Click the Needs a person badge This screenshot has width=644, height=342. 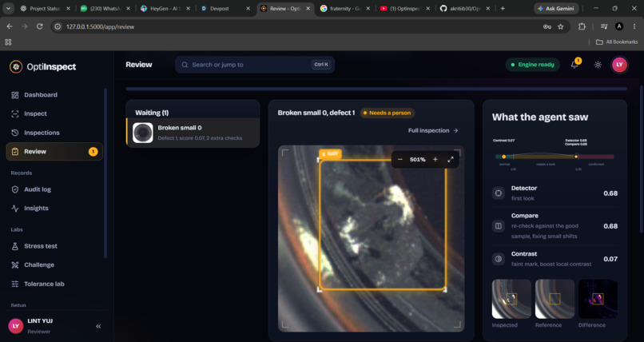point(388,113)
